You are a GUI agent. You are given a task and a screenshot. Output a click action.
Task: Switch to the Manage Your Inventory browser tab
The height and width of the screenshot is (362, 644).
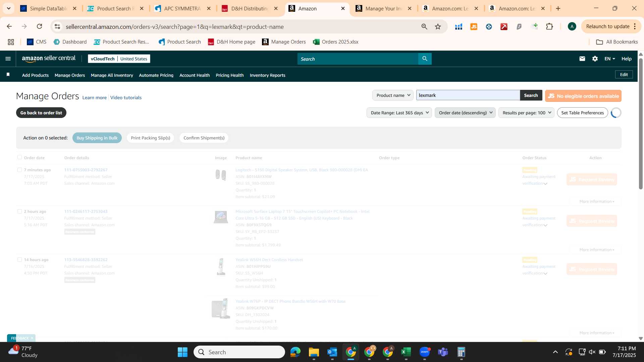(x=383, y=8)
